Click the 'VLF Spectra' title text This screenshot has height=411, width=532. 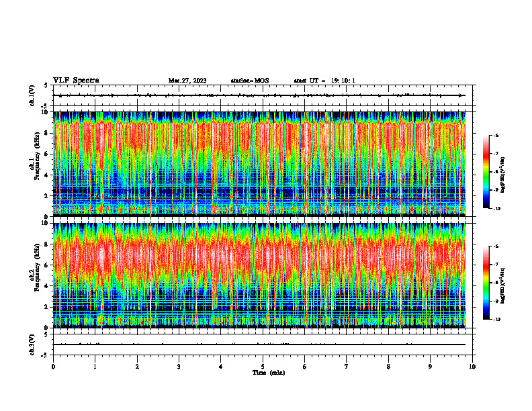coord(76,81)
